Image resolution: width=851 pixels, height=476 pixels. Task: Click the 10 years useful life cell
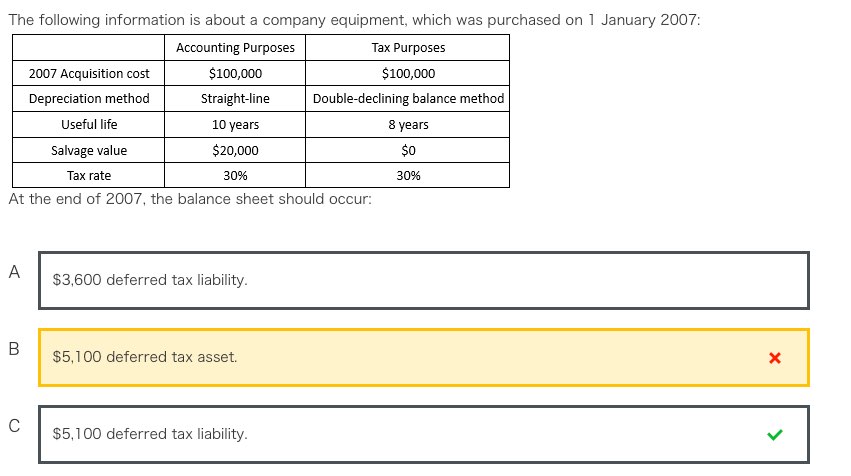tap(235, 125)
